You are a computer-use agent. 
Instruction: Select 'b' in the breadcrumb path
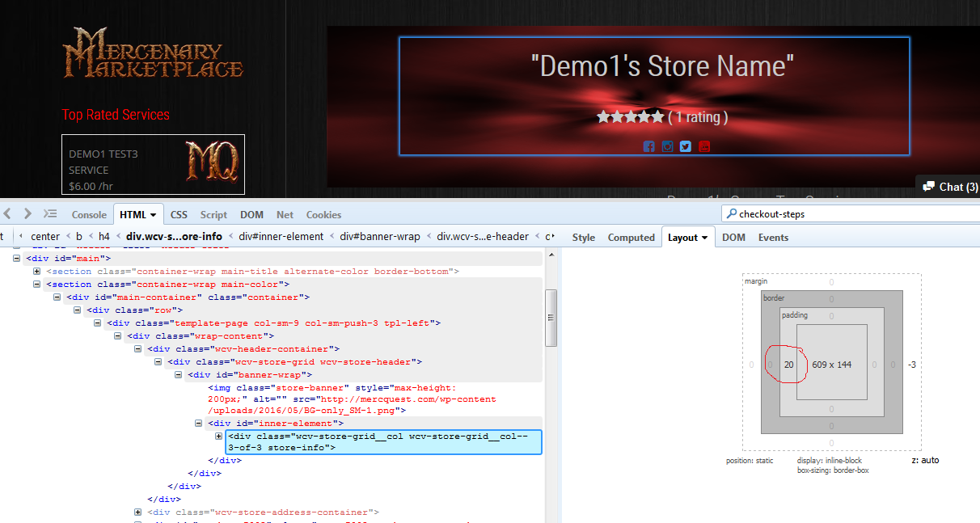pyautogui.click(x=79, y=236)
